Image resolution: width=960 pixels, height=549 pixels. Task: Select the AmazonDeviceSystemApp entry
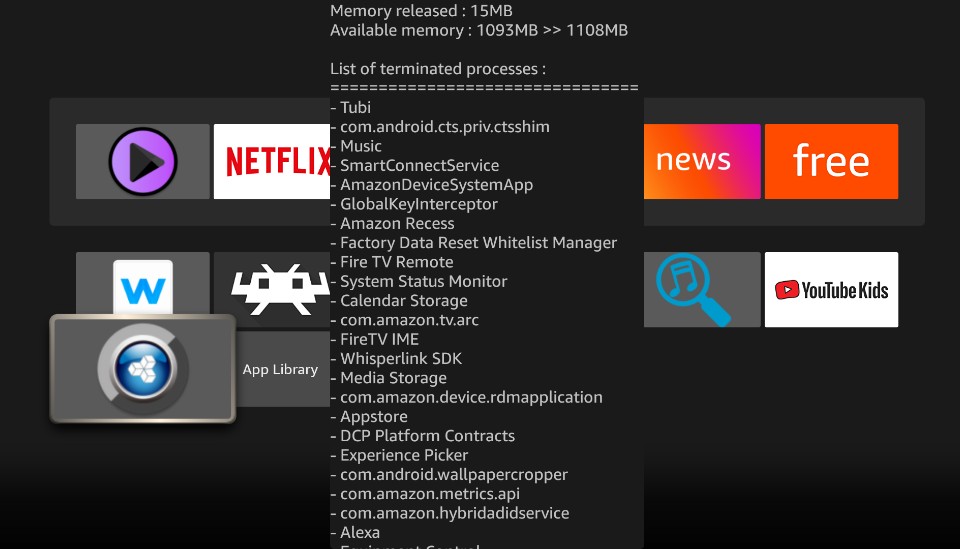[x=432, y=185]
